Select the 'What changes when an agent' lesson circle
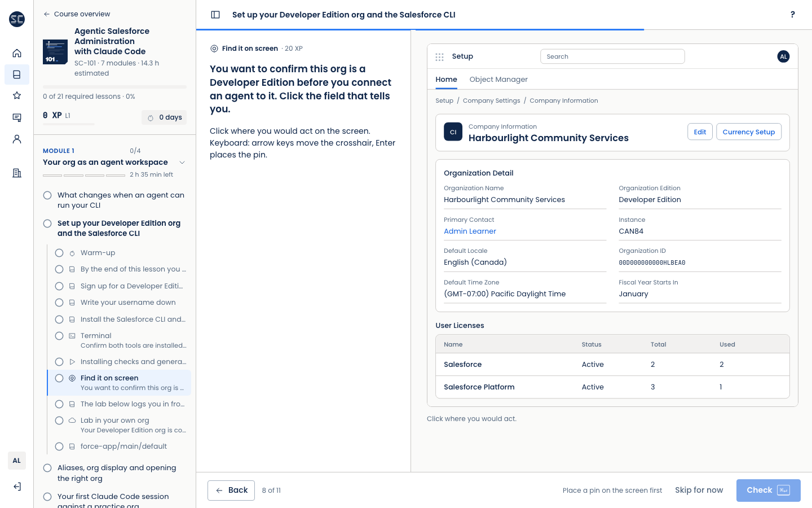812x508 pixels. coord(47,195)
